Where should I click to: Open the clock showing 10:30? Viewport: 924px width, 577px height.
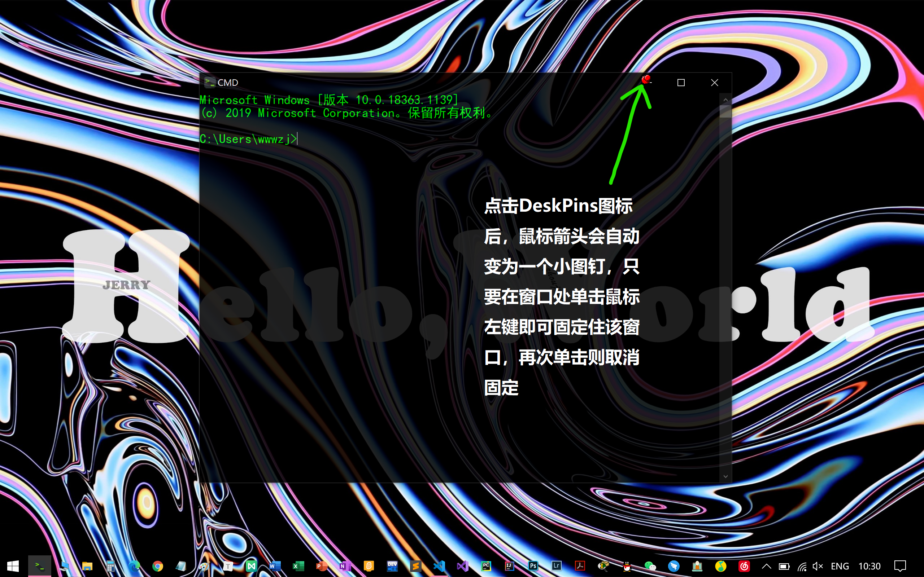click(869, 566)
